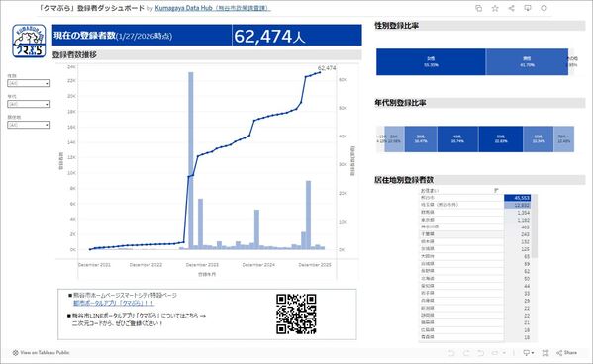Open the third filter dropdown below 年代
The width and height of the screenshot is (593, 364).
click(x=29, y=125)
